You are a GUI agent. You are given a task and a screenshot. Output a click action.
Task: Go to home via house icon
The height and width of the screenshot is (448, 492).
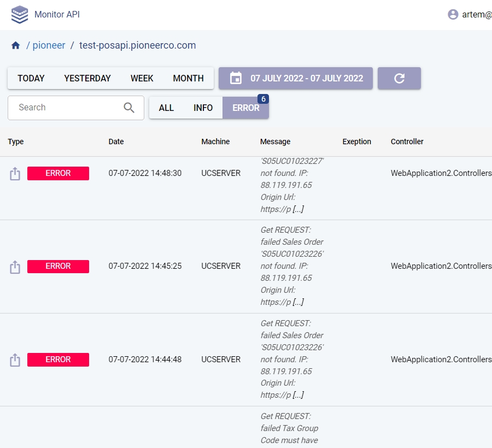15,46
